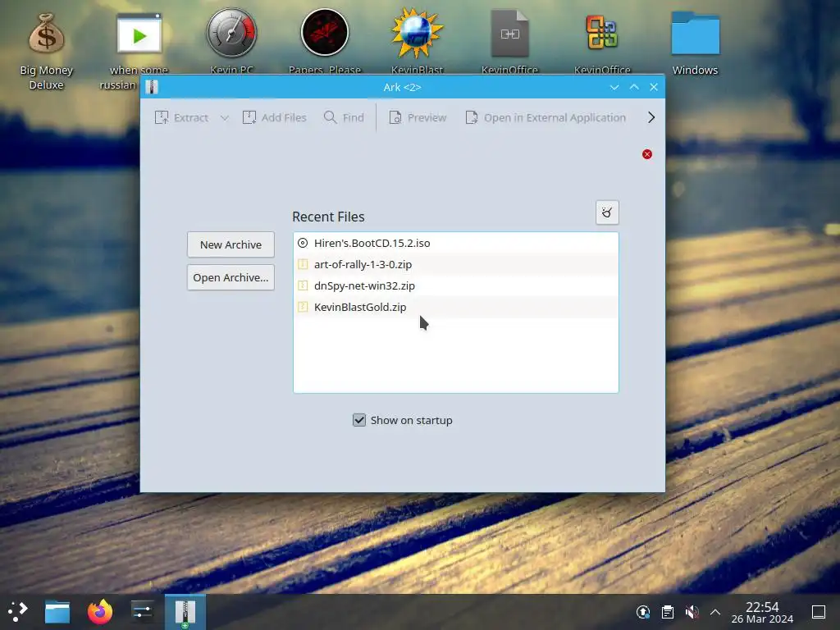
Task: Click the updates tray icon
Action: [643, 612]
